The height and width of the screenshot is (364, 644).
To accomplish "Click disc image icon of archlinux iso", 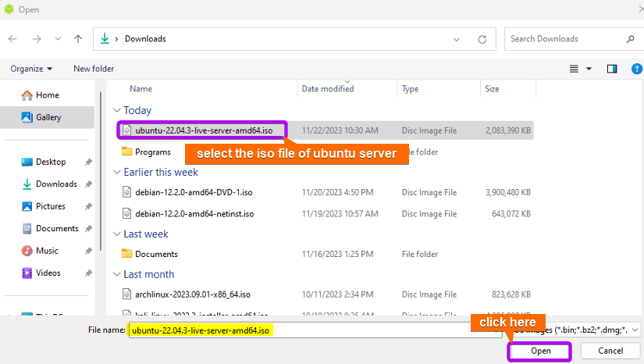I will (x=127, y=294).
